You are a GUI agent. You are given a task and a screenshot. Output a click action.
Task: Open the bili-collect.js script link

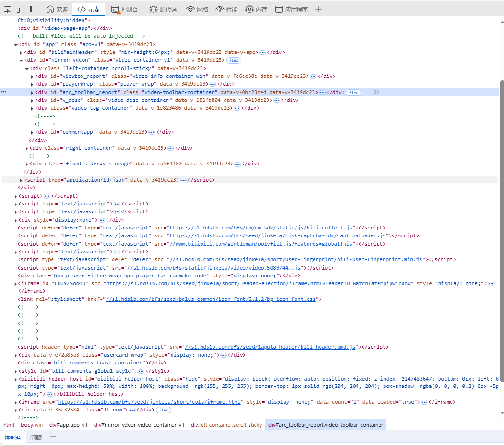[261, 228]
